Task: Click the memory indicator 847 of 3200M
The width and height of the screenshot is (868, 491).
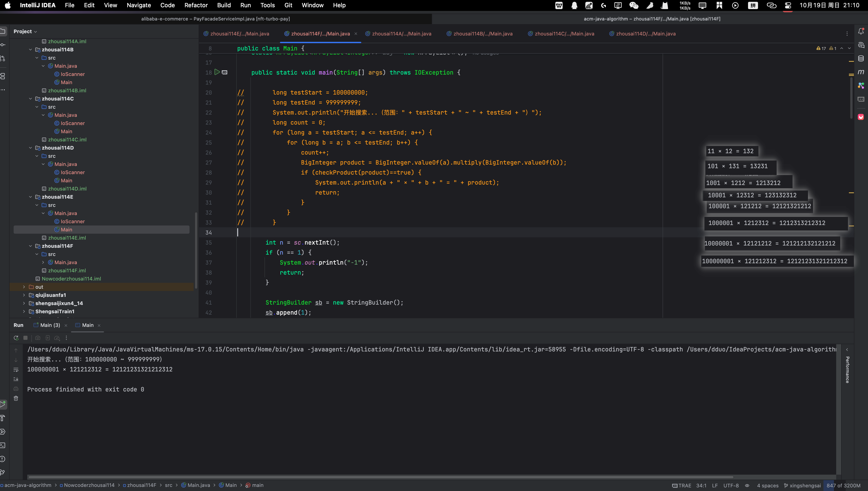Action: (843, 486)
